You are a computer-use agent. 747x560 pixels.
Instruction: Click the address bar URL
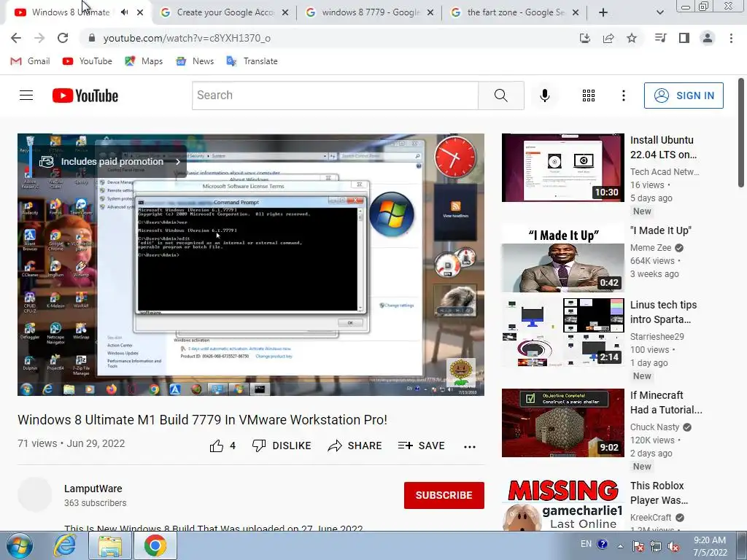coord(187,38)
